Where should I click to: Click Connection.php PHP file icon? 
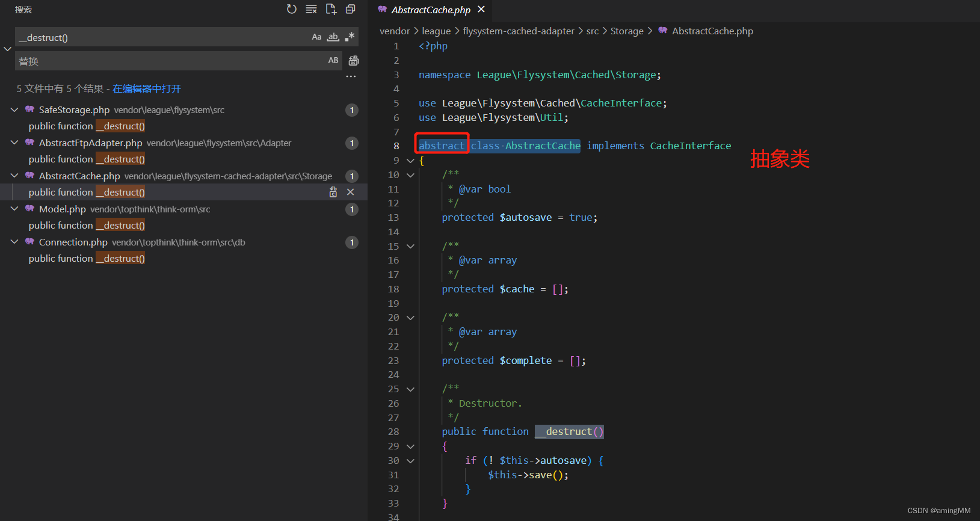click(29, 242)
